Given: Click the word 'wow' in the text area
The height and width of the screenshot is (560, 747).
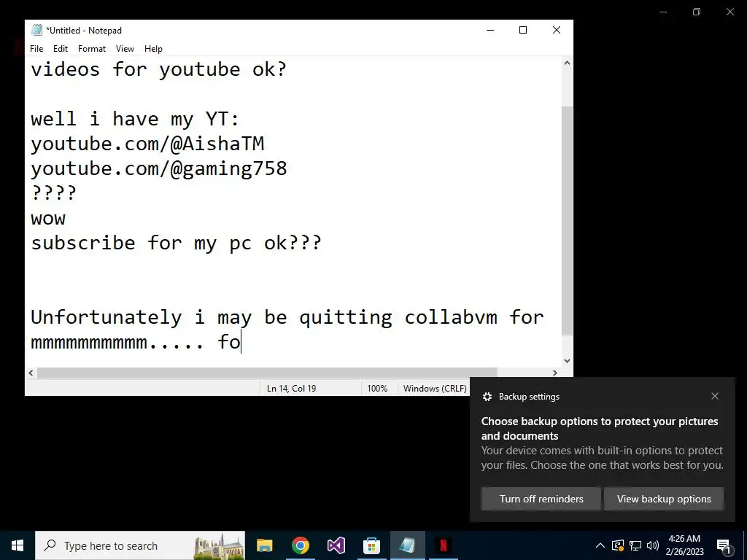Looking at the screenshot, I should coord(48,219).
